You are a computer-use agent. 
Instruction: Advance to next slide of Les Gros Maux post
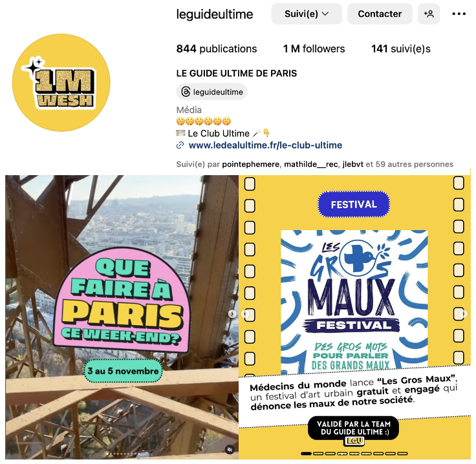coord(463,314)
